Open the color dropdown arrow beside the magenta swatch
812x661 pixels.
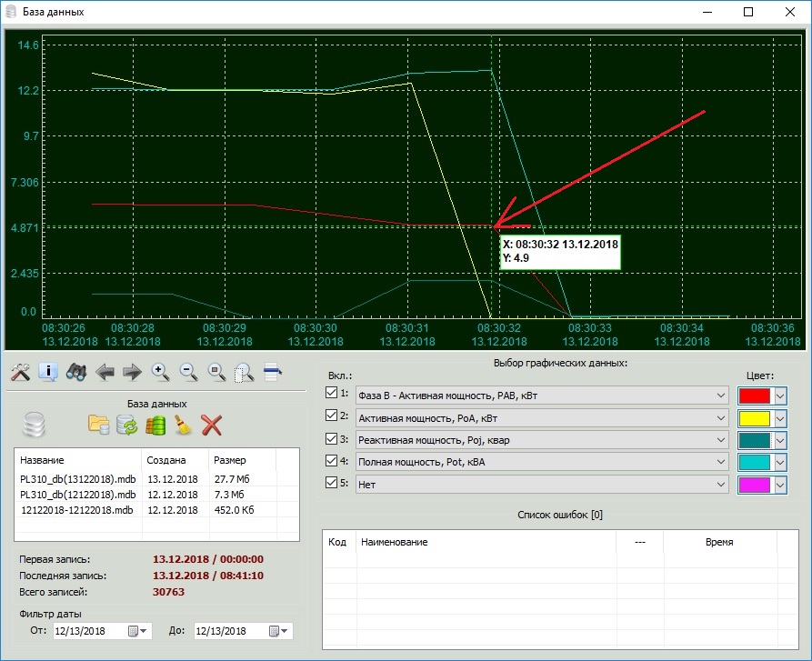point(780,485)
